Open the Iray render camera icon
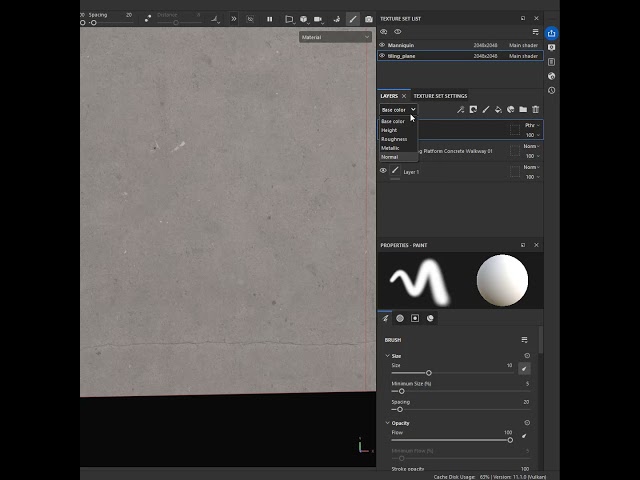The image size is (640, 480). [369, 19]
